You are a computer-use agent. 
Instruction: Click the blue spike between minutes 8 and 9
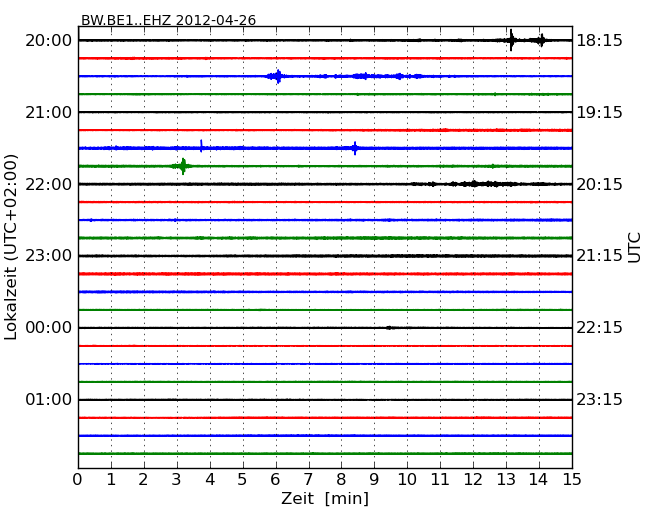(x=355, y=148)
